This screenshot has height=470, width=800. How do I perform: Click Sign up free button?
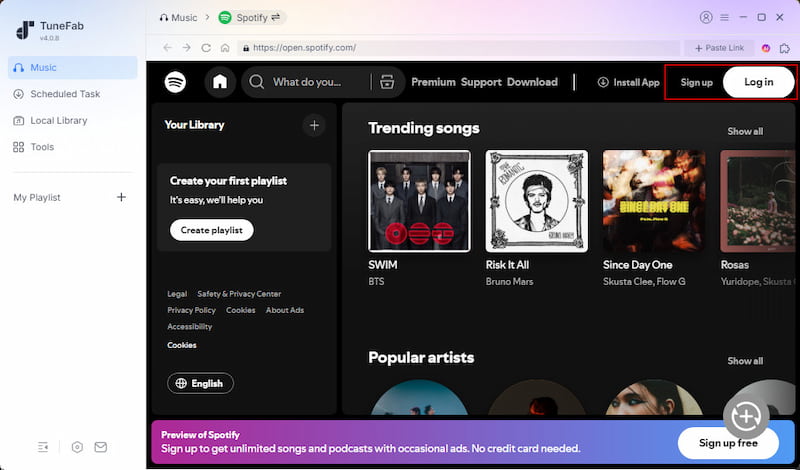pos(729,443)
